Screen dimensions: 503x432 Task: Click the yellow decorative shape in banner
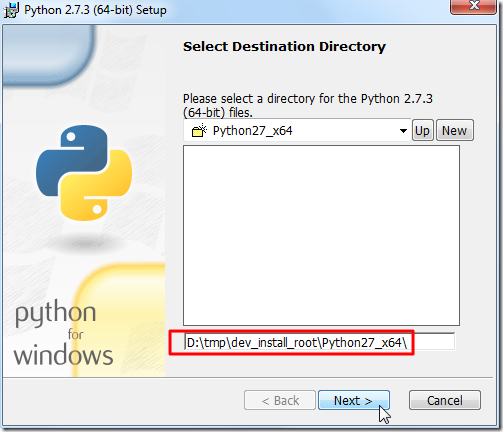tap(119, 320)
